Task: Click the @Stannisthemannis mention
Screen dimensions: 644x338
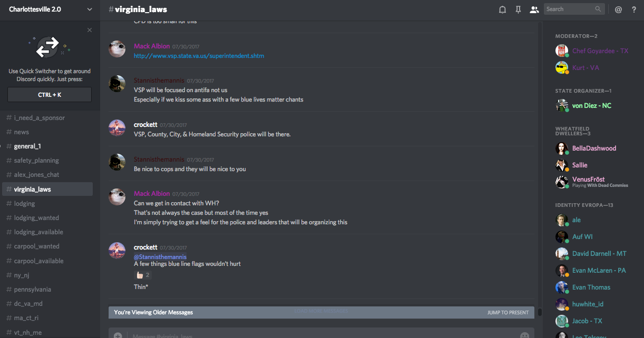Action: click(160, 257)
